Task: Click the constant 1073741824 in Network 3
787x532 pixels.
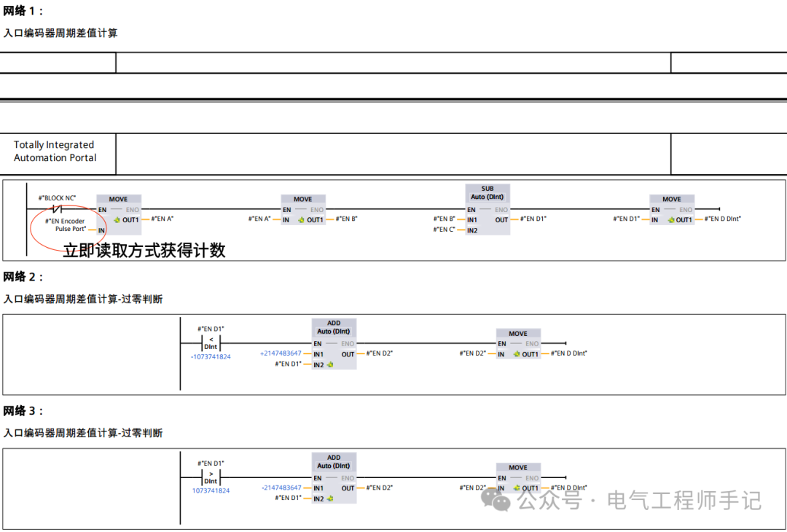Action: coord(211,491)
